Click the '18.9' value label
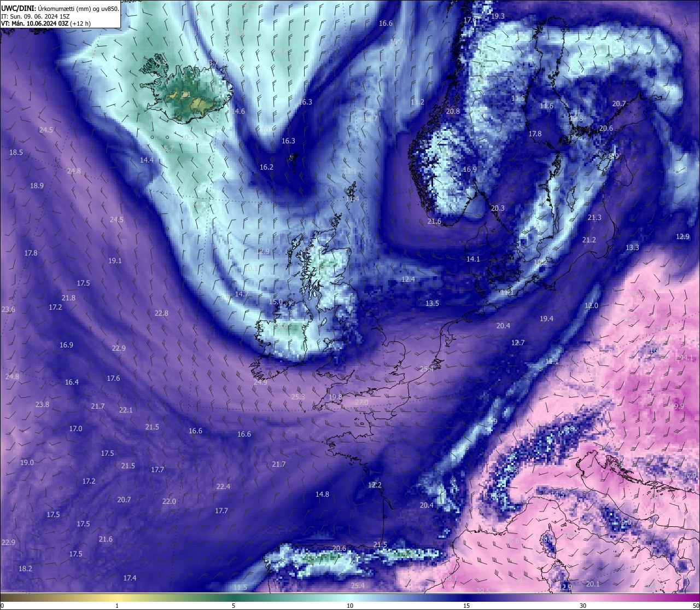 pyautogui.click(x=37, y=185)
